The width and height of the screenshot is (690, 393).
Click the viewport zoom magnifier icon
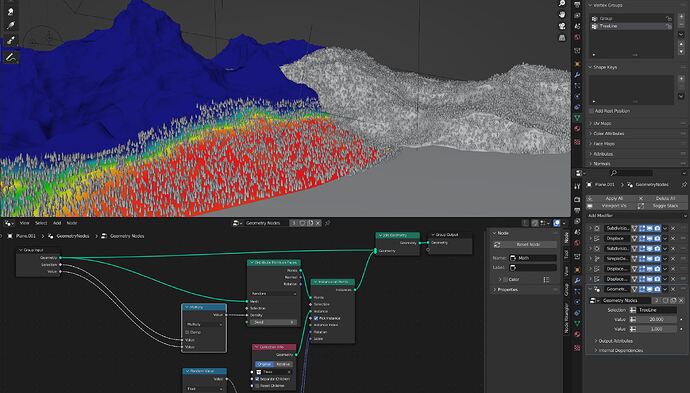(562, 4)
